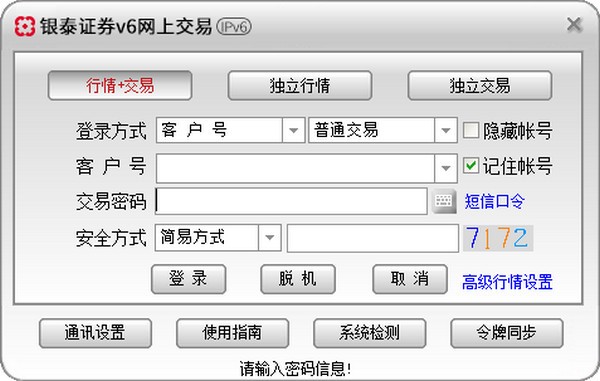Click the 交易密码 label

point(111,202)
